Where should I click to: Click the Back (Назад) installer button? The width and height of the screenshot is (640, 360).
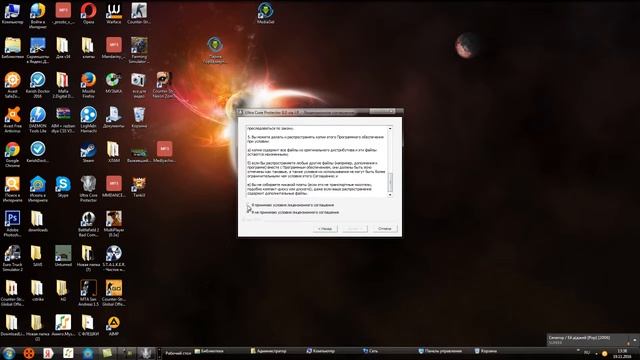325,229
